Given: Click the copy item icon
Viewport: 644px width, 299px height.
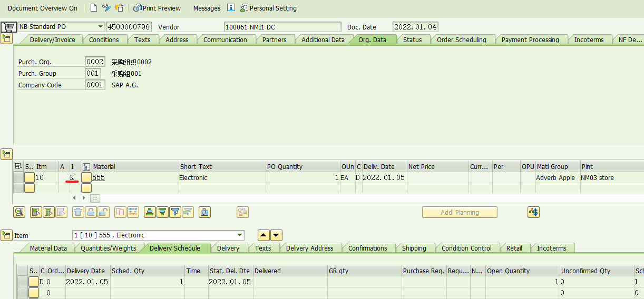Looking at the screenshot, I should point(120,212).
